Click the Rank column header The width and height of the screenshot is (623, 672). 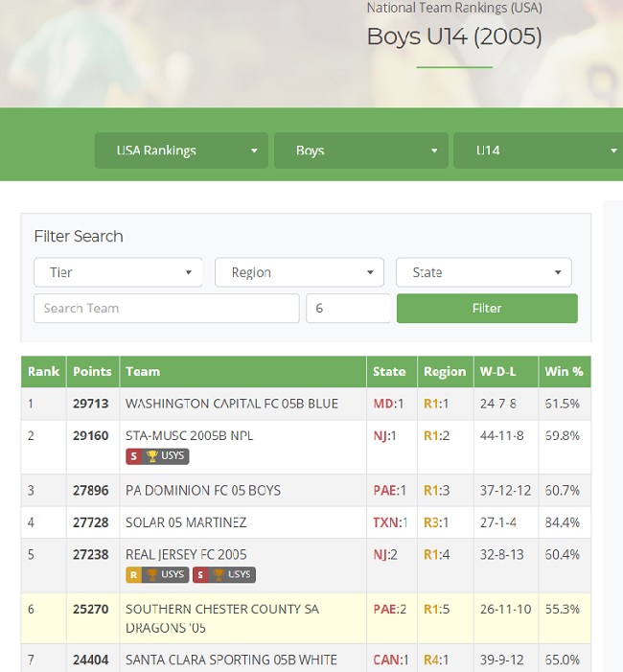(44, 372)
